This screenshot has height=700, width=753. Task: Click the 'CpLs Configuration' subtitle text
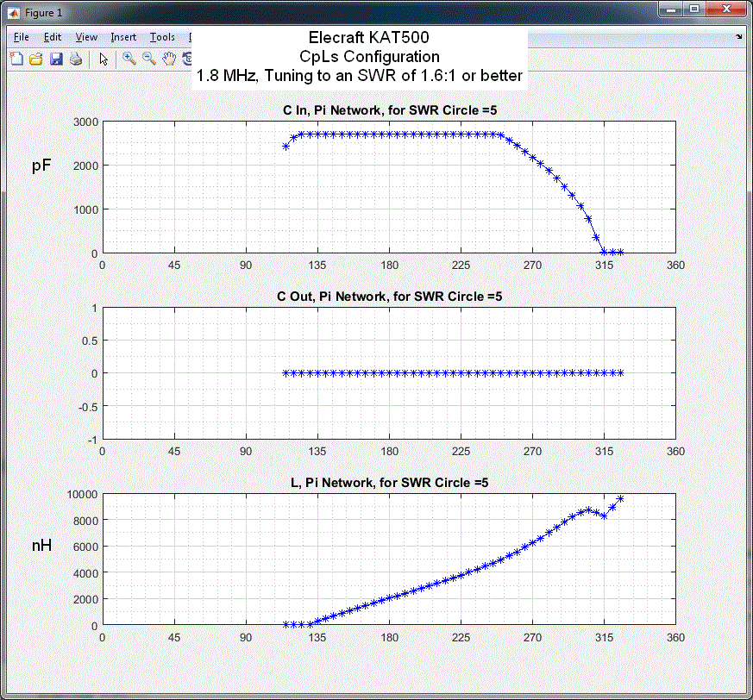coord(369,57)
